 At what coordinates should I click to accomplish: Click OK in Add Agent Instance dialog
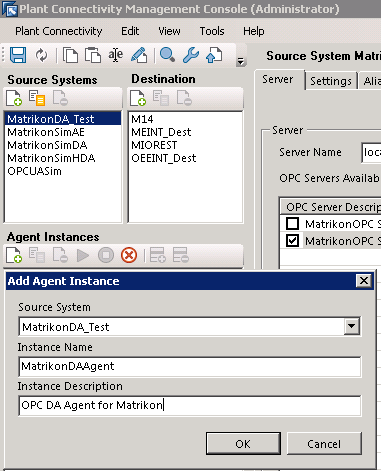(x=243, y=444)
